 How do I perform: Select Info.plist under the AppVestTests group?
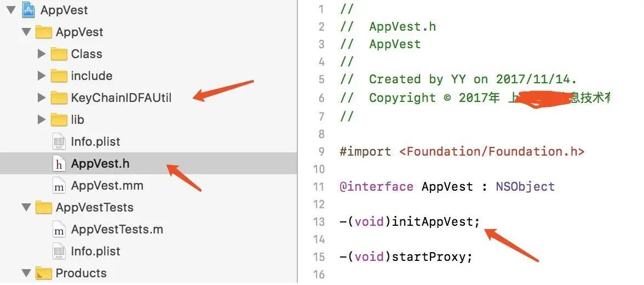(x=95, y=251)
